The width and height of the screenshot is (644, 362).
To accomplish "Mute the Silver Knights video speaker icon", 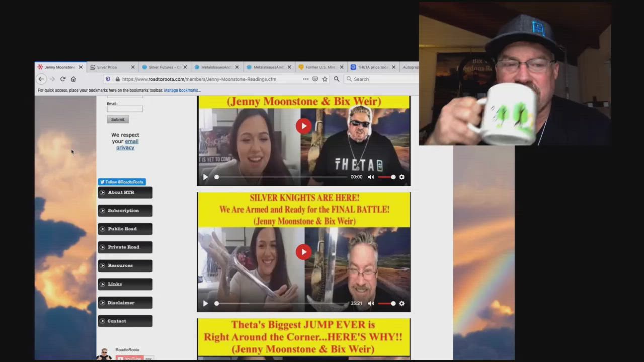I will [x=371, y=303].
